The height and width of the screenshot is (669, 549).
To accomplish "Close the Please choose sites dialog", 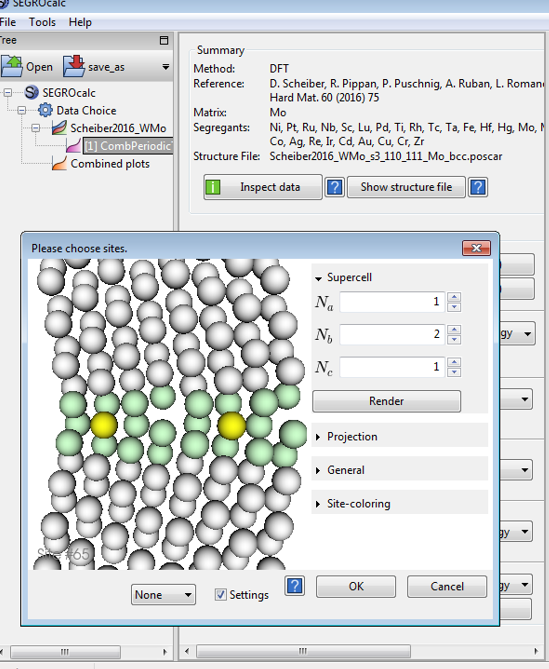I will pyautogui.click(x=476, y=248).
